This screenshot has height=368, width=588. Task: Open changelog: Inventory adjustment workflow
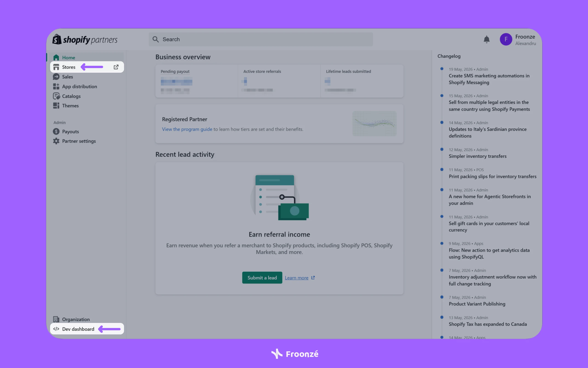pos(492,280)
